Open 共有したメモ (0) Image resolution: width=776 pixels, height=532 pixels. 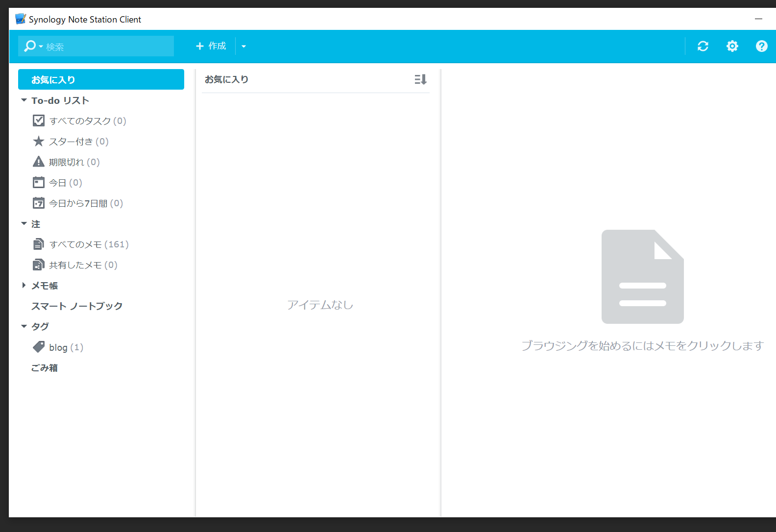pos(83,265)
